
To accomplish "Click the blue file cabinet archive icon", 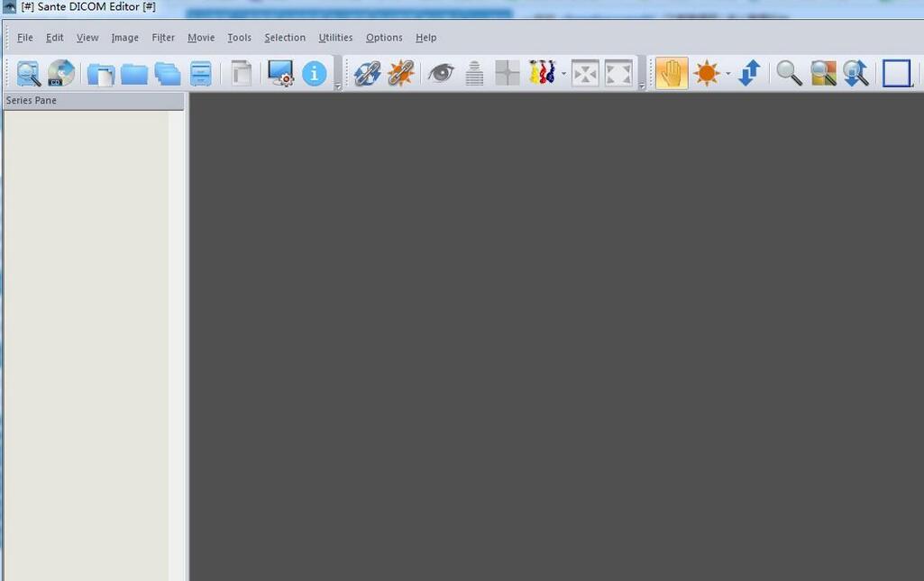I will tap(201, 74).
